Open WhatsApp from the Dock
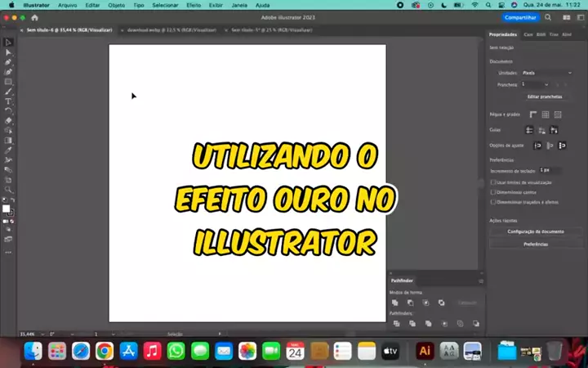This screenshot has height=368, width=588. tap(176, 351)
